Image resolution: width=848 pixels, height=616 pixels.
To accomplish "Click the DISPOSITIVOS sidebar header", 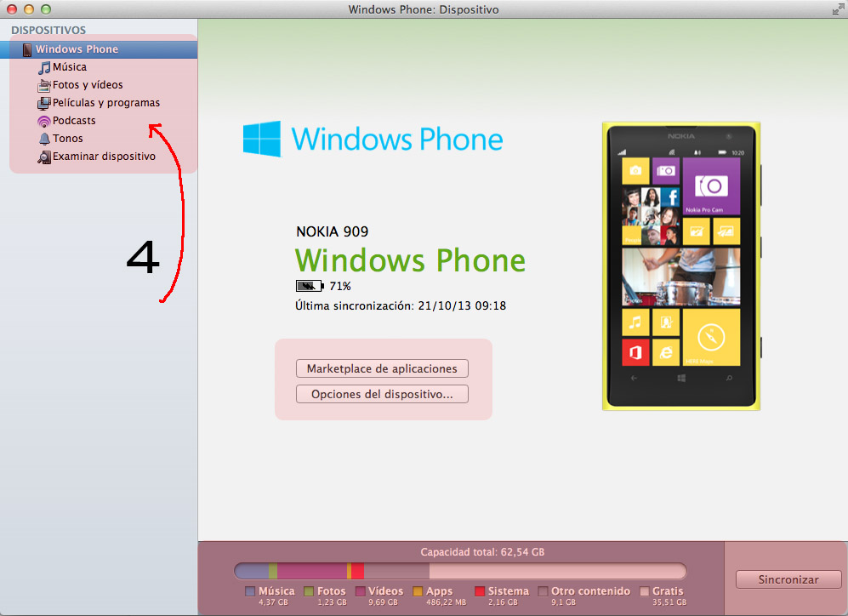I will [x=48, y=31].
